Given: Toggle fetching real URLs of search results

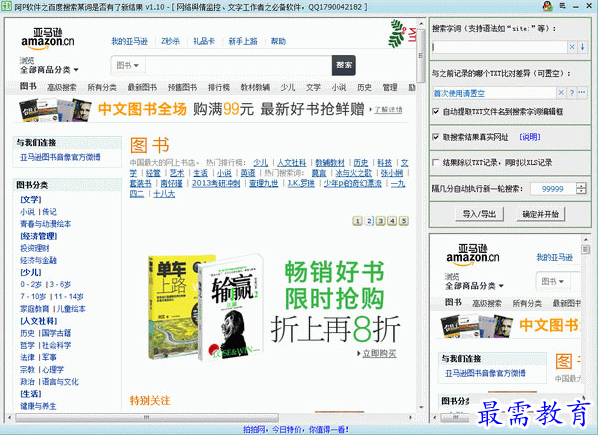Looking at the screenshot, I should [435, 137].
